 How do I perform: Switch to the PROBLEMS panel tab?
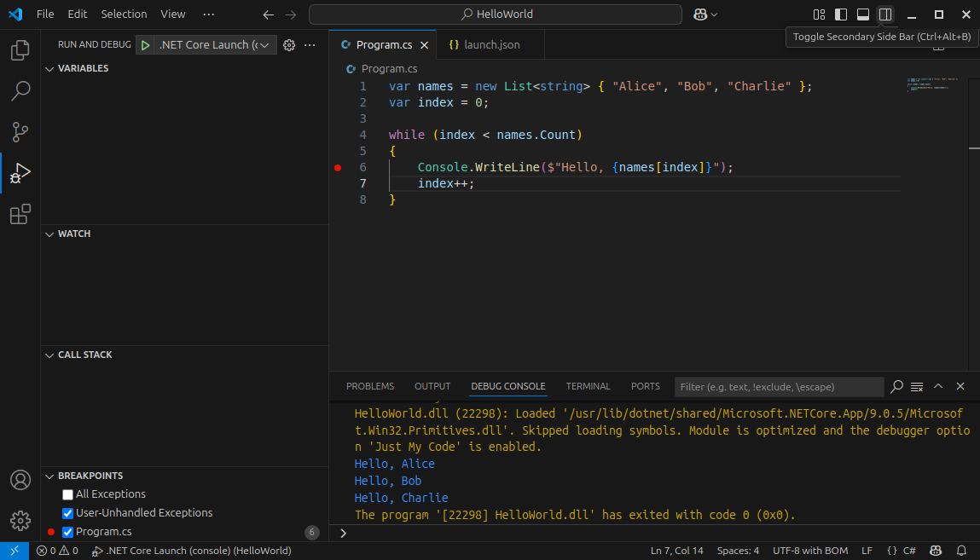[370, 386]
